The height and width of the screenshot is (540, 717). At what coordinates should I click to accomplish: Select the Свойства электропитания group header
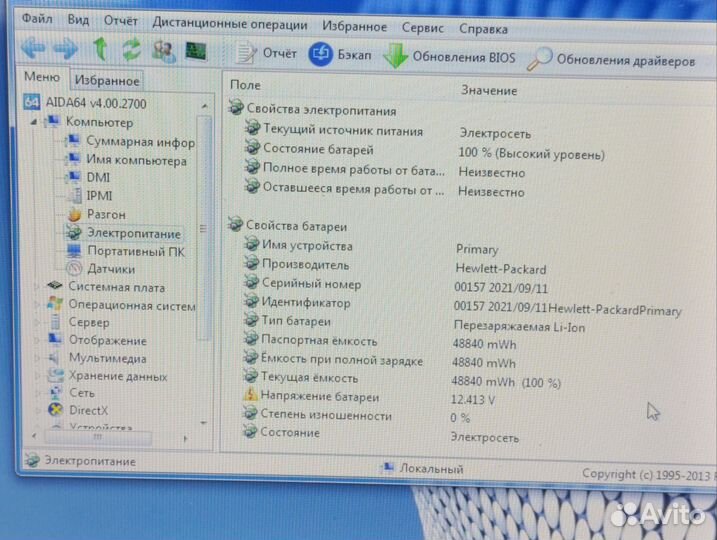(x=312, y=110)
